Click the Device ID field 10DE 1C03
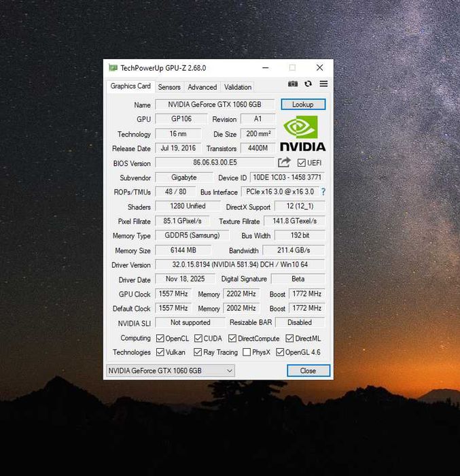 coord(287,177)
